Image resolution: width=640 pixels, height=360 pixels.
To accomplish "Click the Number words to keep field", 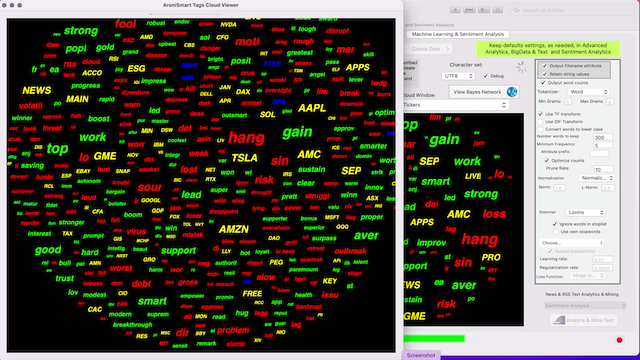I will click(x=603, y=137).
